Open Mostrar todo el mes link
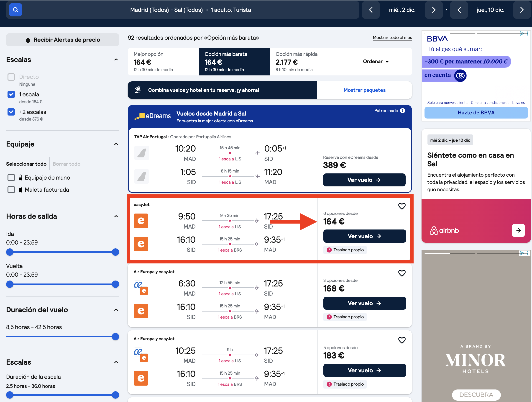 pyautogui.click(x=392, y=38)
